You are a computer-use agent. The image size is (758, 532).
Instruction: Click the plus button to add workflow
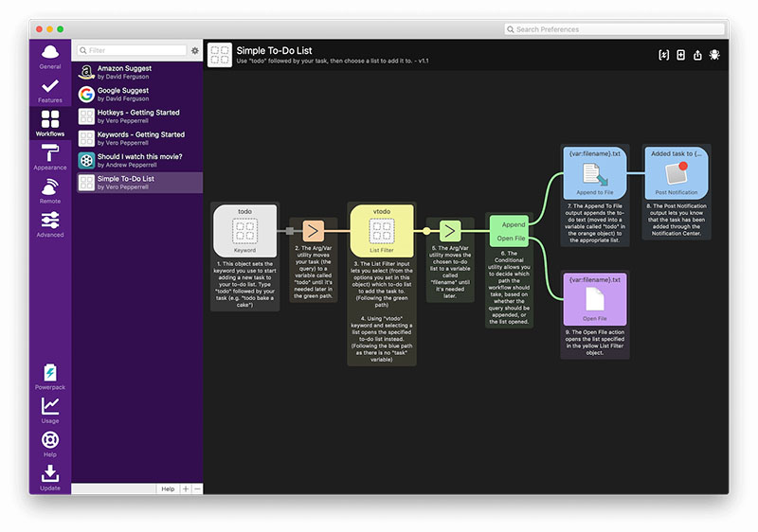[186, 489]
